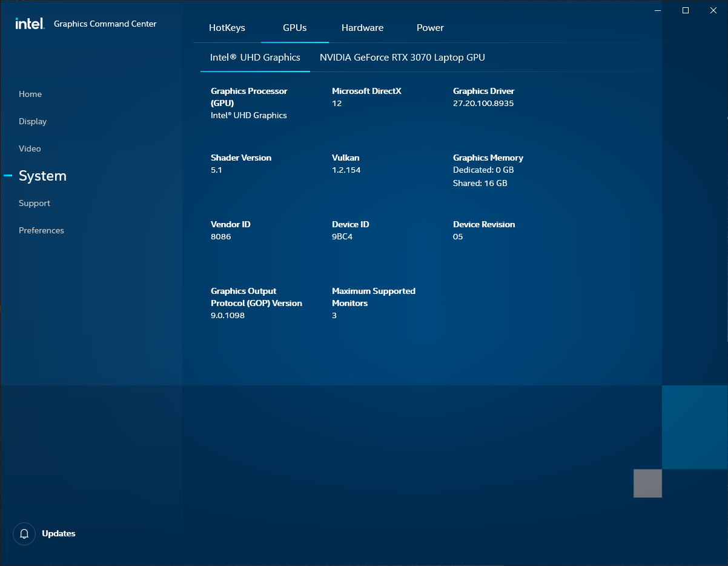Click the Microsoft DirectX heading
728x566 pixels.
point(367,91)
